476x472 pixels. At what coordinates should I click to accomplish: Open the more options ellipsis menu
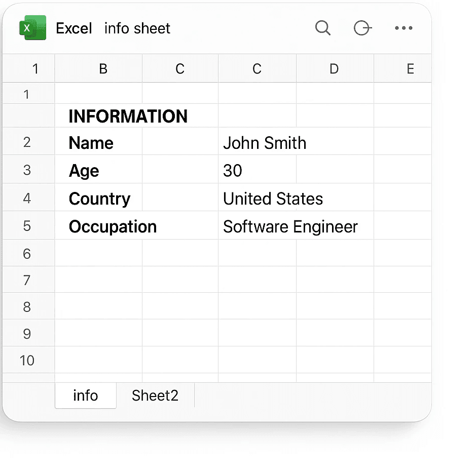(x=404, y=28)
